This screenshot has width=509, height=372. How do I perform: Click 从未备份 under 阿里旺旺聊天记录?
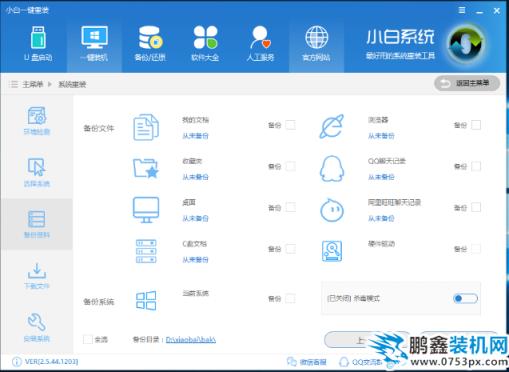[x=381, y=218]
